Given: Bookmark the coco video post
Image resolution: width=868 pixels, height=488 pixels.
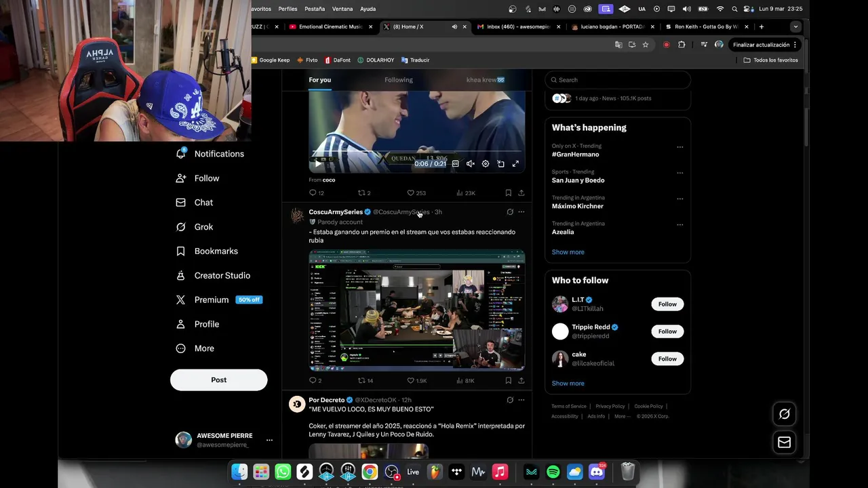Looking at the screenshot, I should tap(508, 193).
